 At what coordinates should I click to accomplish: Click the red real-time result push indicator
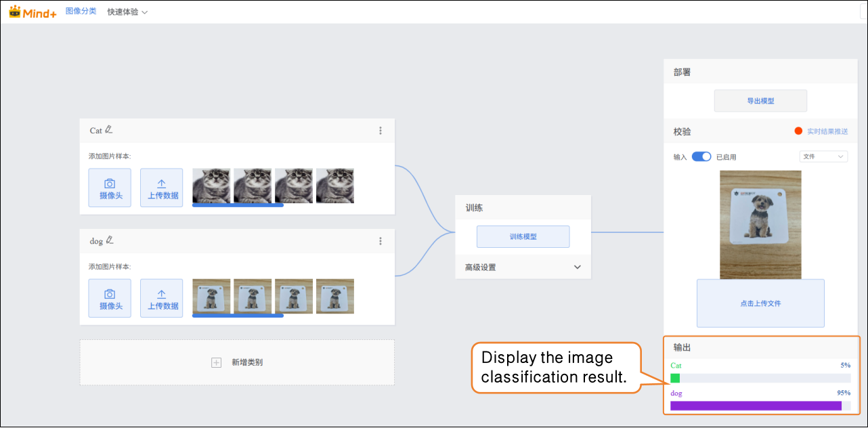point(798,131)
